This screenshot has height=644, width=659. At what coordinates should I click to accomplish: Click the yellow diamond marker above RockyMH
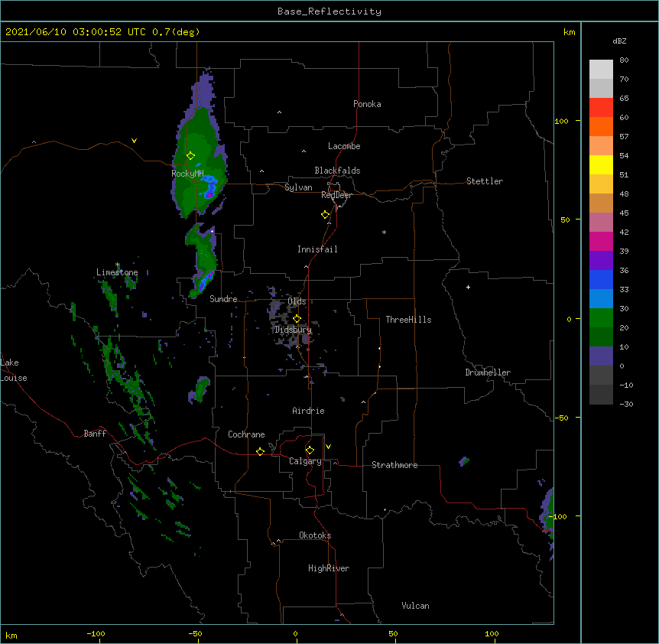coord(190,156)
